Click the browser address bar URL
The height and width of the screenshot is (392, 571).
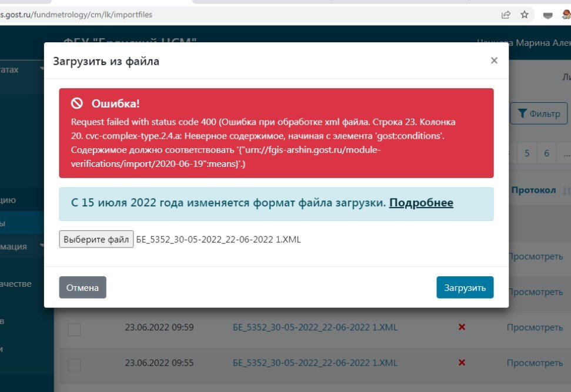[76, 15]
